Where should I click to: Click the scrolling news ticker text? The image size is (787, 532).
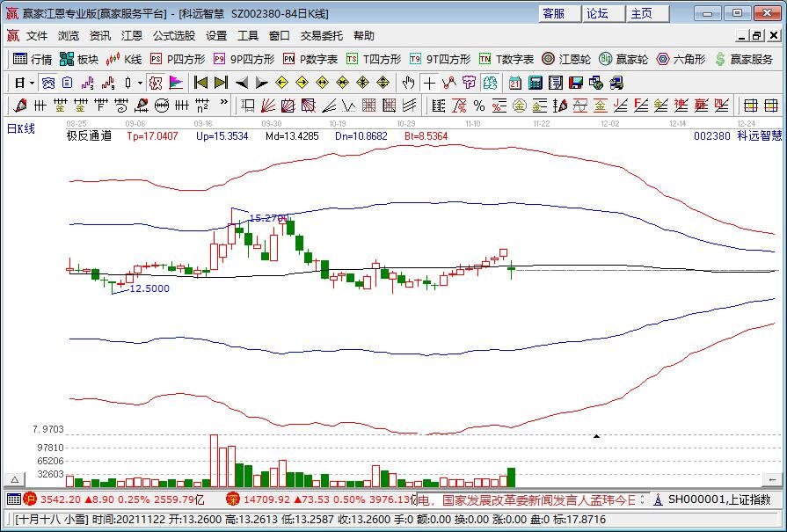tap(528, 499)
